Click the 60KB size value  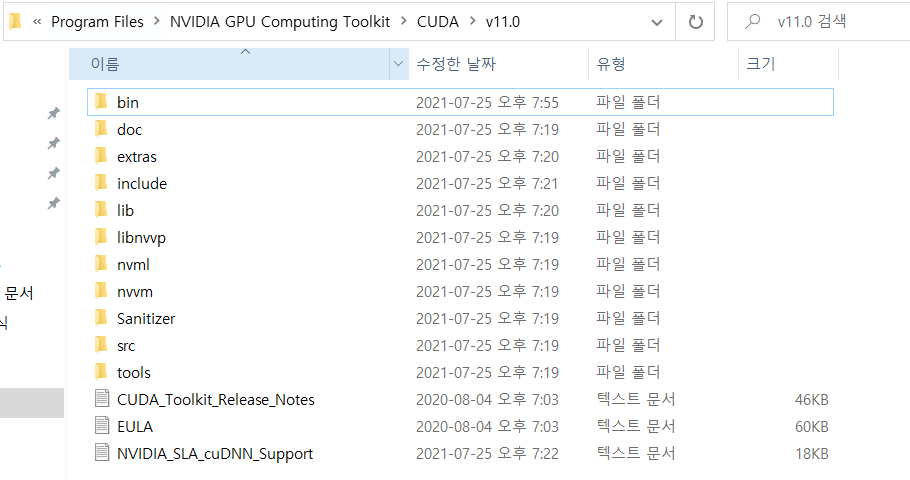coord(811,426)
